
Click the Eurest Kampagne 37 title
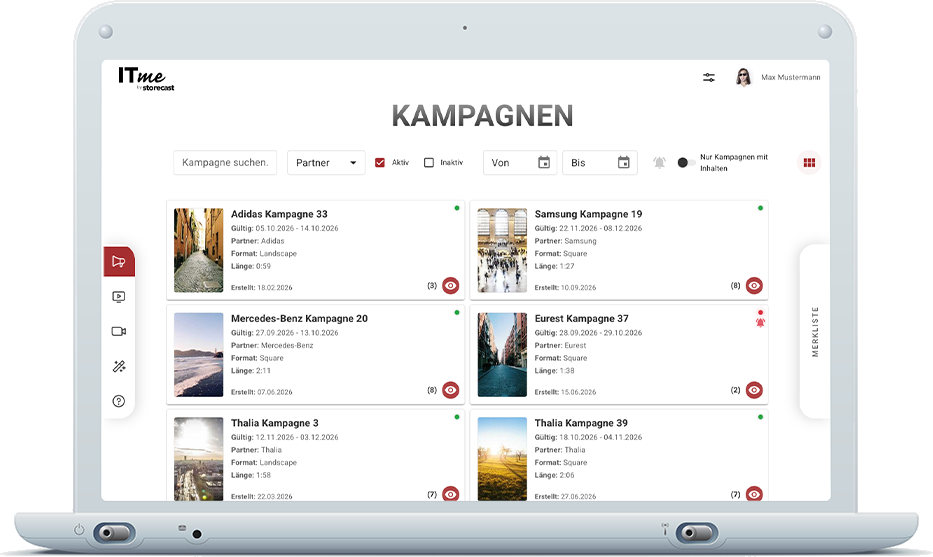click(581, 318)
